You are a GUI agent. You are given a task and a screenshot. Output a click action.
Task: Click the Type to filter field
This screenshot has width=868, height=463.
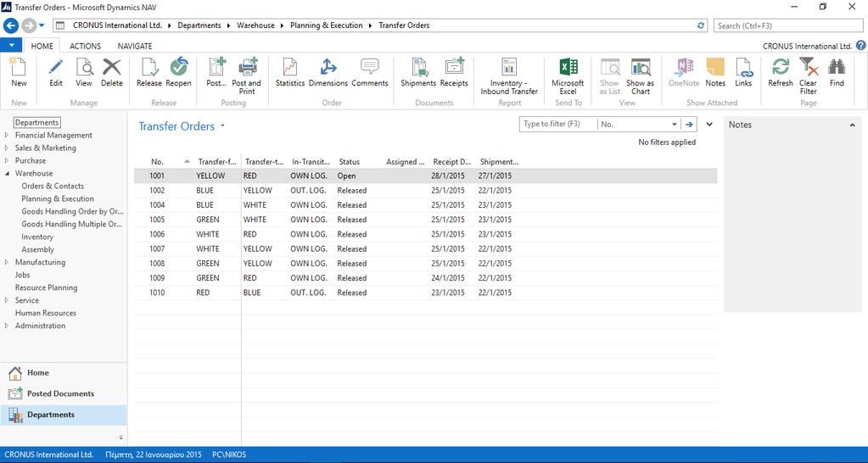click(558, 124)
